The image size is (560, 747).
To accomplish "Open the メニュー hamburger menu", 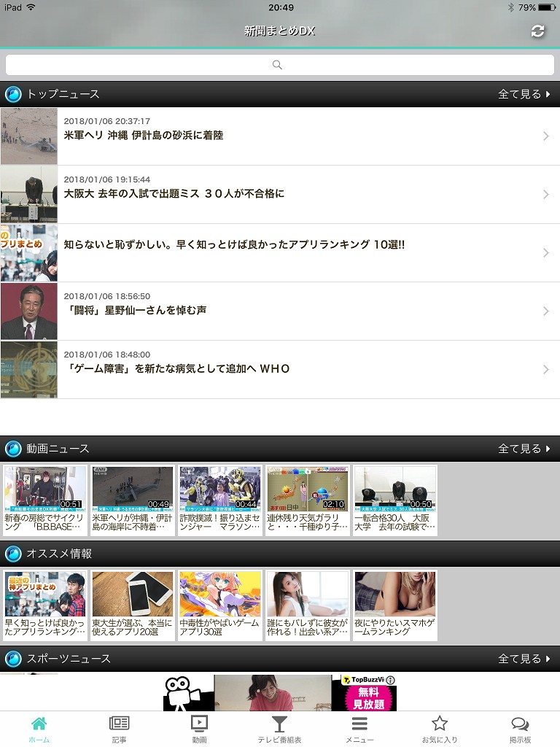I will click(x=359, y=728).
